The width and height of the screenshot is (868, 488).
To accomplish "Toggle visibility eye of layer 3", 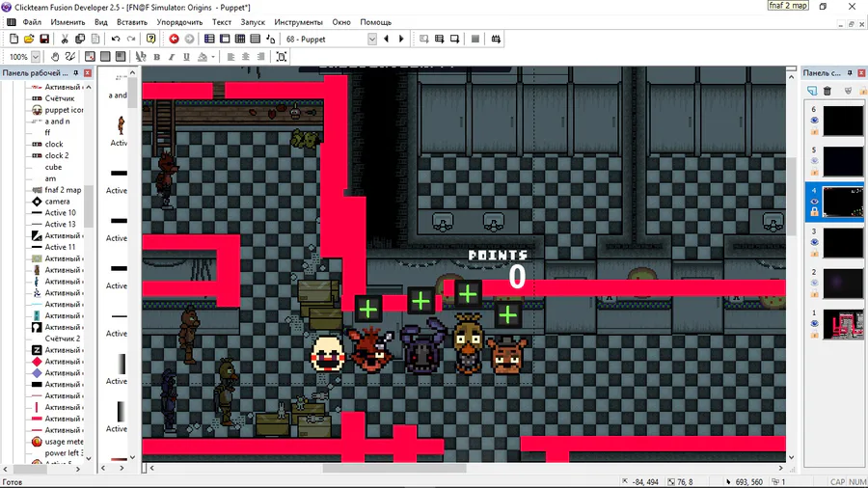I will pos(814,242).
